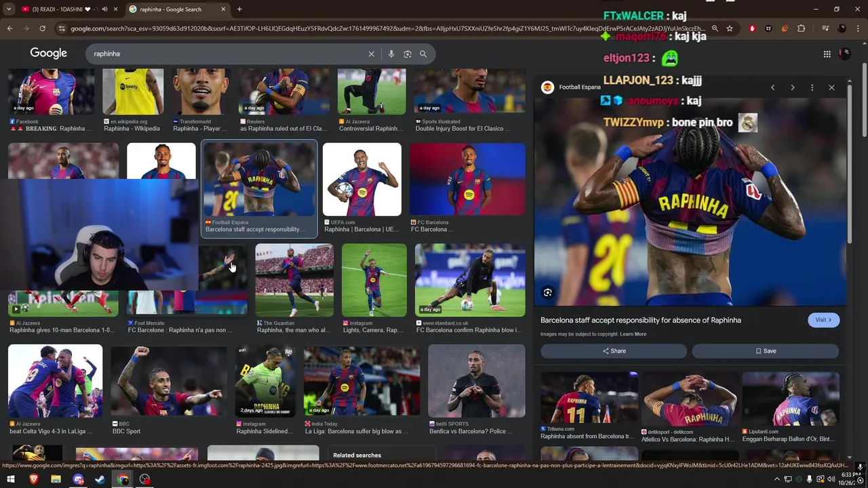Select UEFA.com Raphinha | Barcelona thumbnail
Image resolution: width=868 pixels, height=488 pixels.
pos(362,180)
